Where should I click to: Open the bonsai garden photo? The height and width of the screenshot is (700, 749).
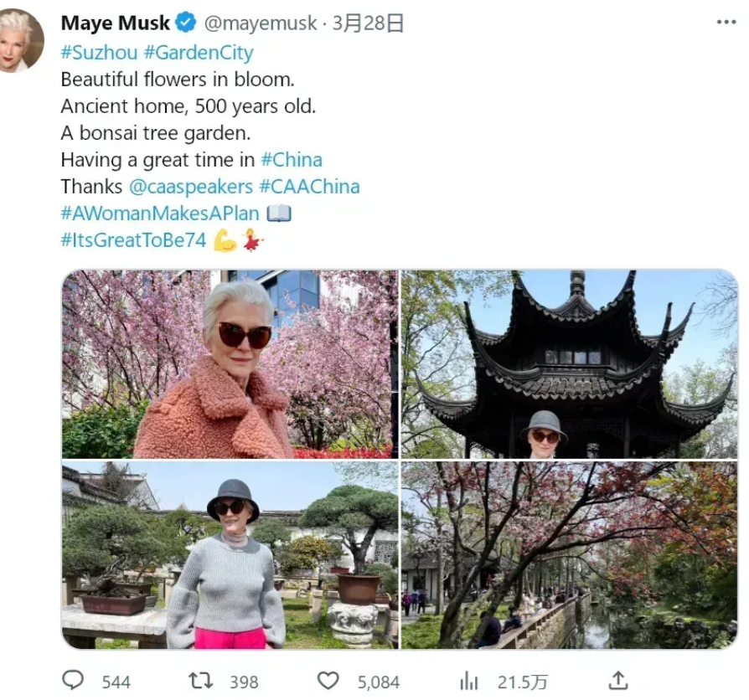click(x=230, y=555)
